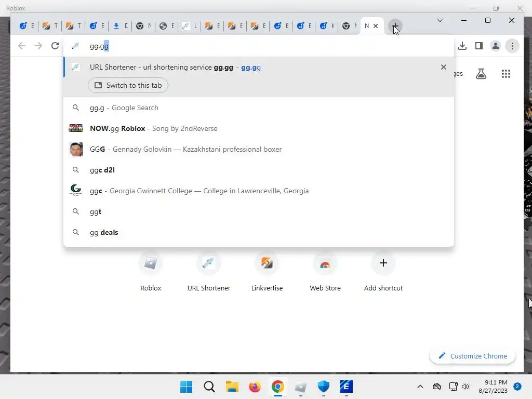The height and width of the screenshot is (399, 532).
Task: Click the Chrome taskbar icon
Action: tap(277, 387)
